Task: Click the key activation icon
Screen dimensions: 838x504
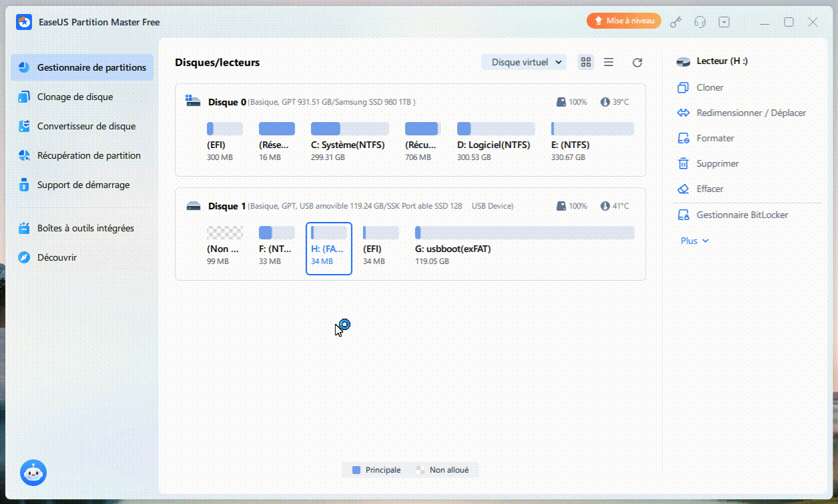Action: coord(676,22)
